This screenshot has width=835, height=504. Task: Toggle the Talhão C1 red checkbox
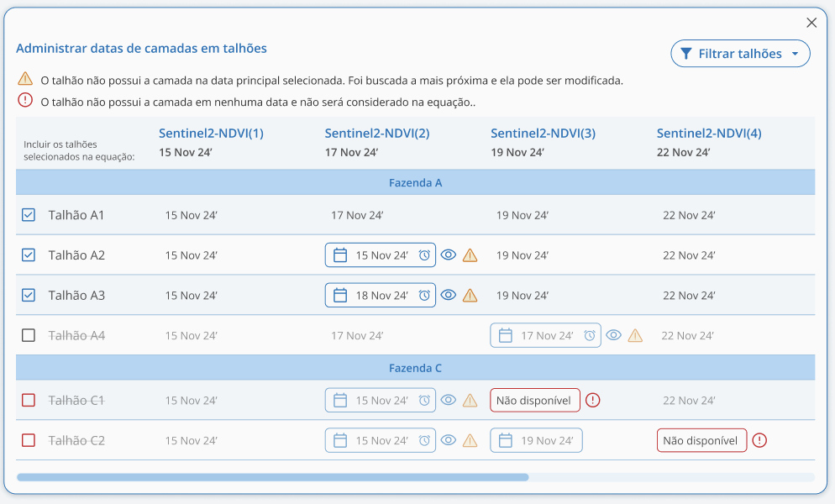coord(29,401)
